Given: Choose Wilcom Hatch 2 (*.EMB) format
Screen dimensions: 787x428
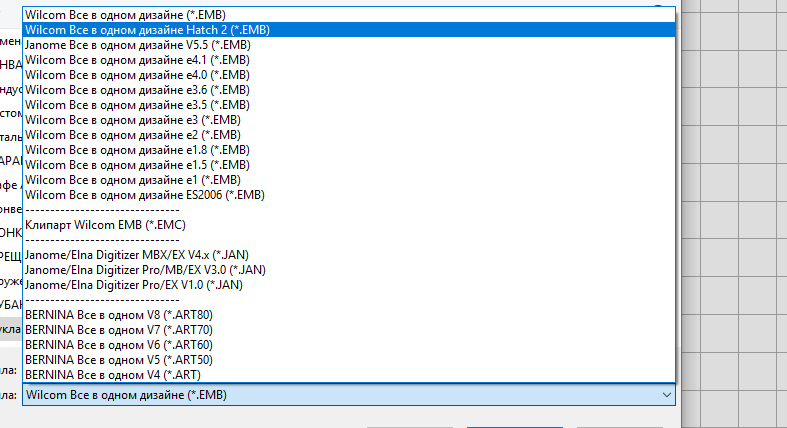Looking at the screenshot, I should pyautogui.click(x=349, y=30).
